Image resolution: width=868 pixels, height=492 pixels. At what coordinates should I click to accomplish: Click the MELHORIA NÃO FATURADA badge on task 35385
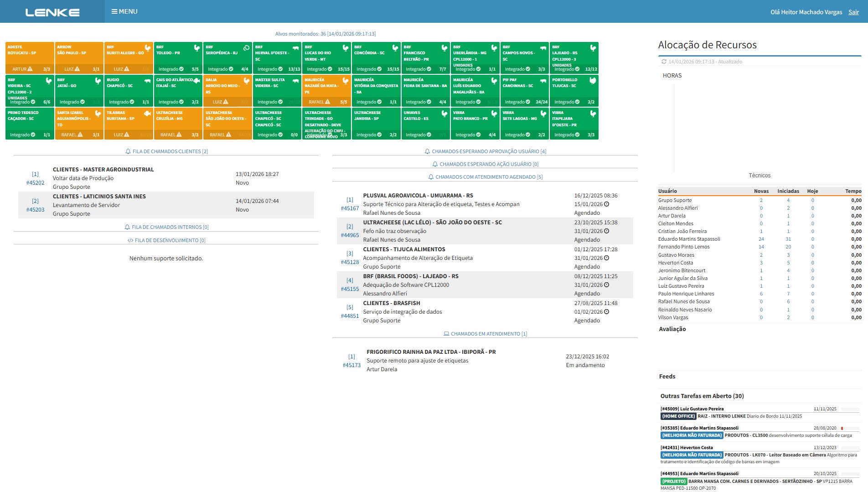692,435
